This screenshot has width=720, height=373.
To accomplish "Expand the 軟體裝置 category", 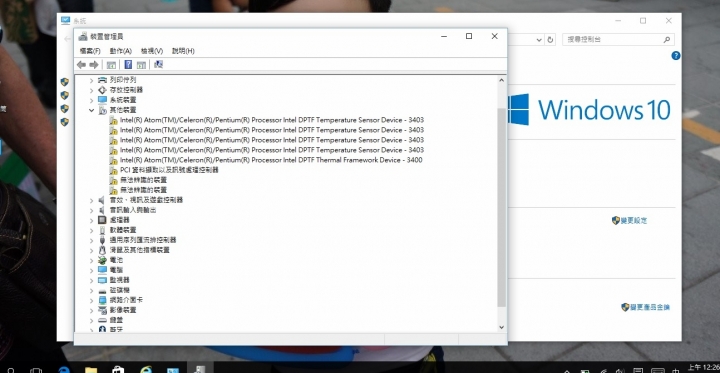I will 91,230.
